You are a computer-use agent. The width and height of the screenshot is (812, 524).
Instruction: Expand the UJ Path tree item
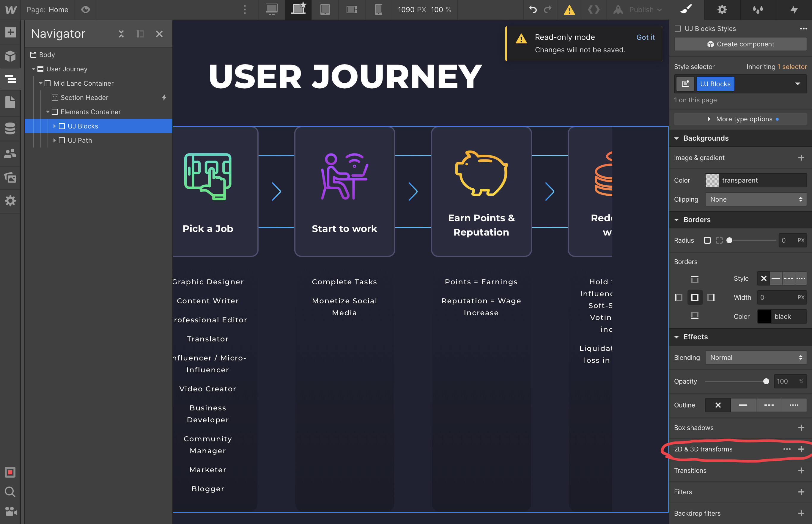[54, 140]
